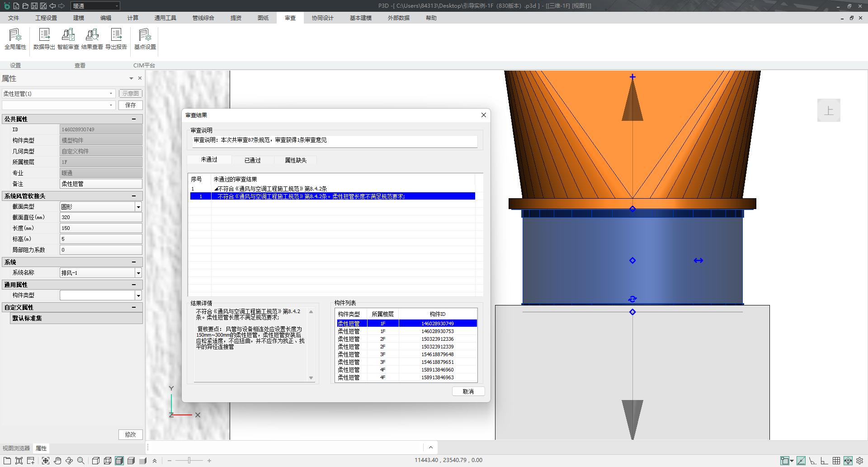Toggle the grid display in status bar
Image resolution: width=868 pixels, height=467 pixels.
tap(836, 461)
